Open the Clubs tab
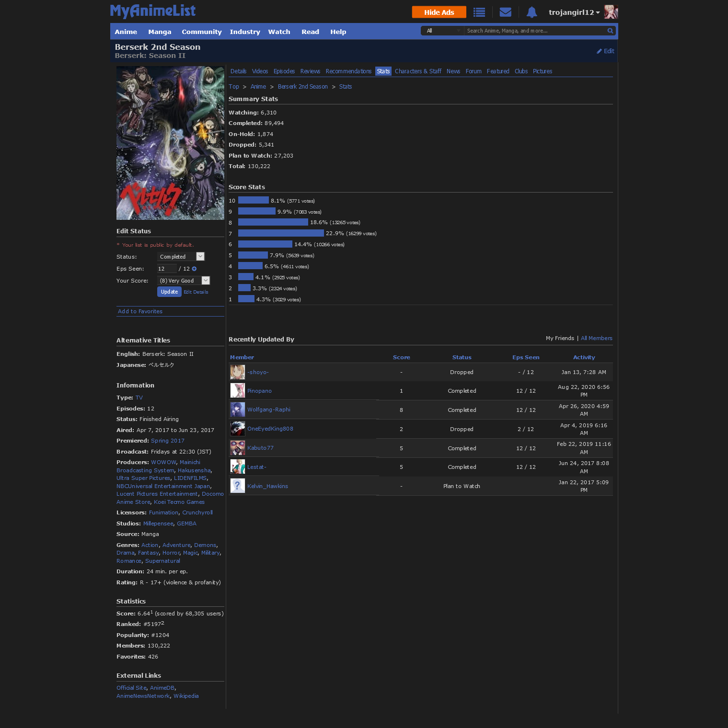The height and width of the screenshot is (728, 728). (521, 71)
